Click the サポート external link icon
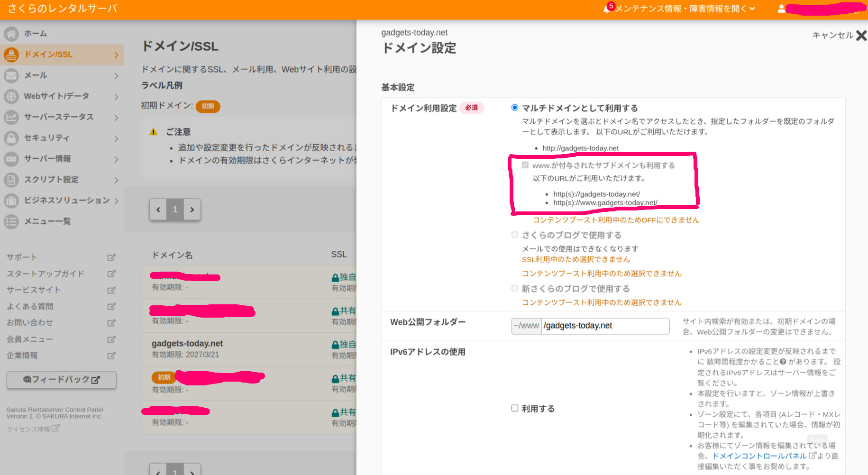 click(x=111, y=257)
